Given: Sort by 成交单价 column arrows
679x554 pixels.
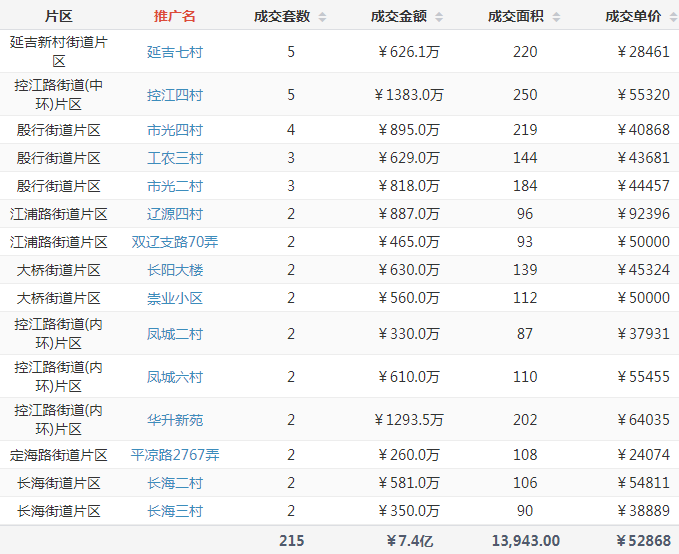Looking at the screenshot, I should pos(673,17).
